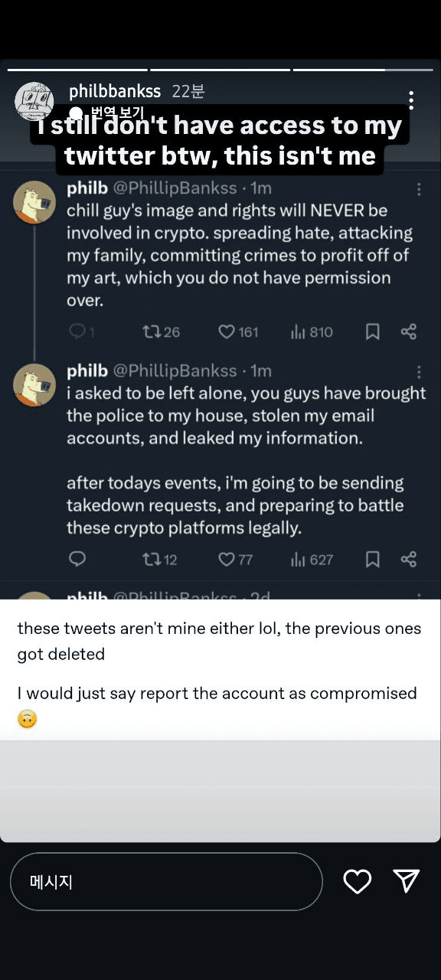This screenshot has width=441, height=980.
Task: Focus the 메시지 message input field
Action: [166, 881]
